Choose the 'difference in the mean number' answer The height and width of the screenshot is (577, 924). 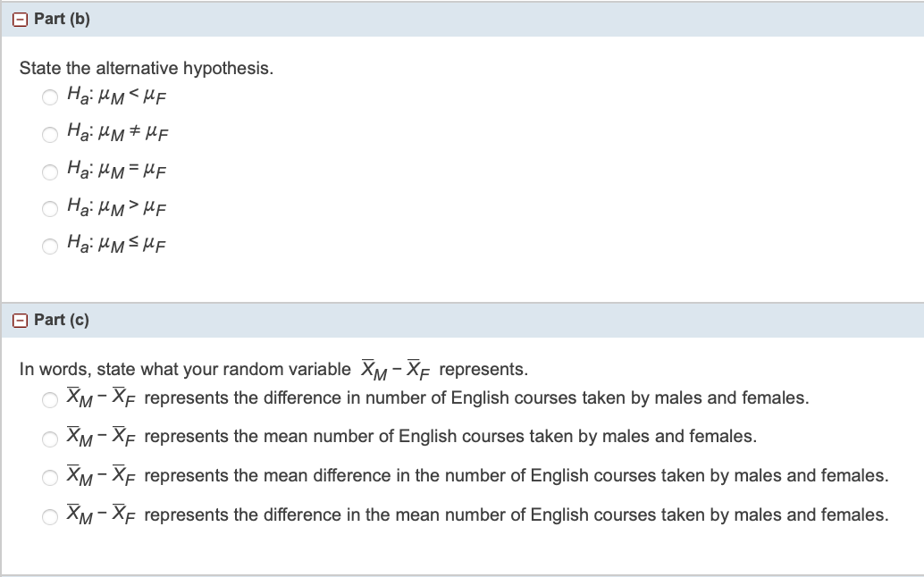tap(50, 516)
